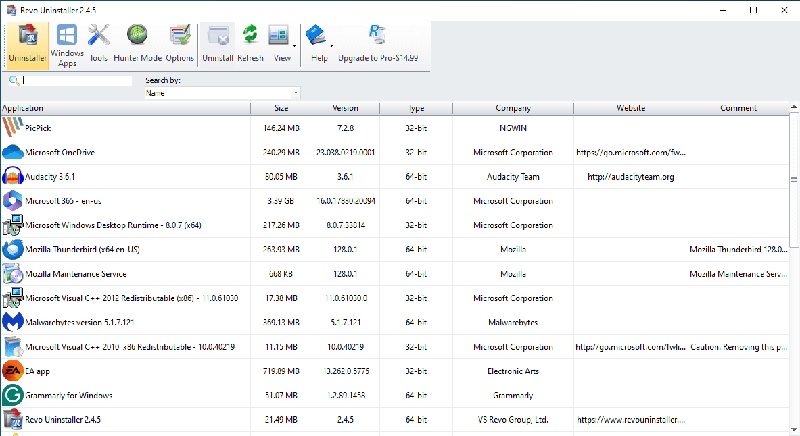Sort by the Company column header
The height and width of the screenshot is (436, 800).
pyautogui.click(x=513, y=108)
